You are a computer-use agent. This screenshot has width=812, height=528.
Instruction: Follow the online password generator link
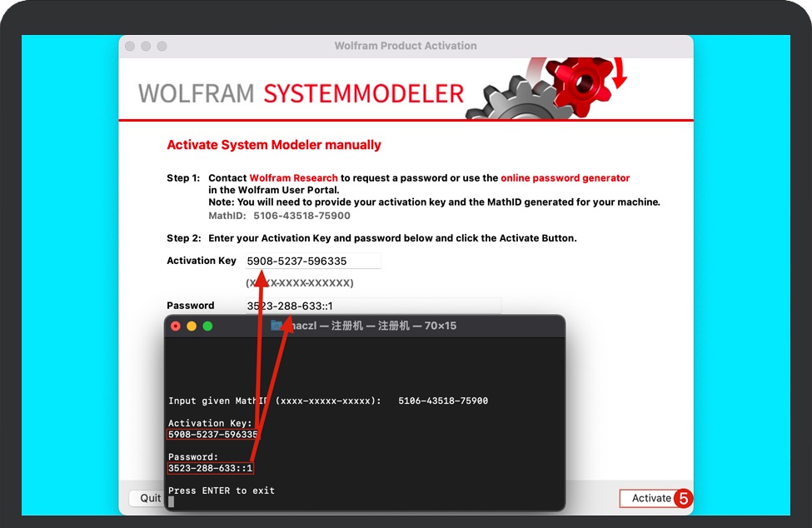565,178
